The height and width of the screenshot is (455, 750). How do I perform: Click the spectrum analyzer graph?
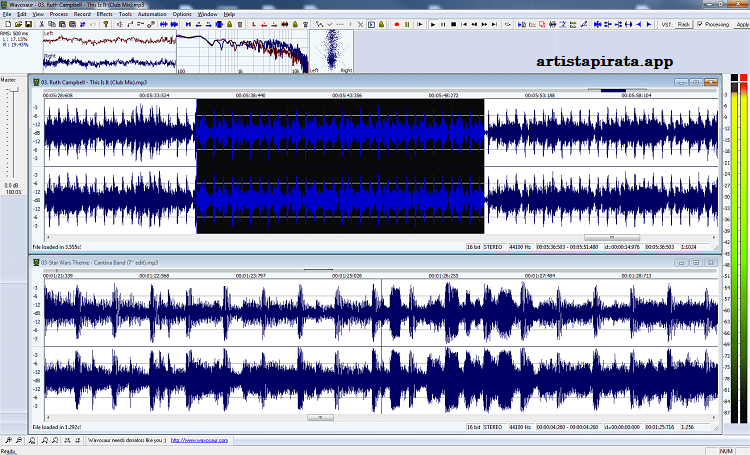243,52
